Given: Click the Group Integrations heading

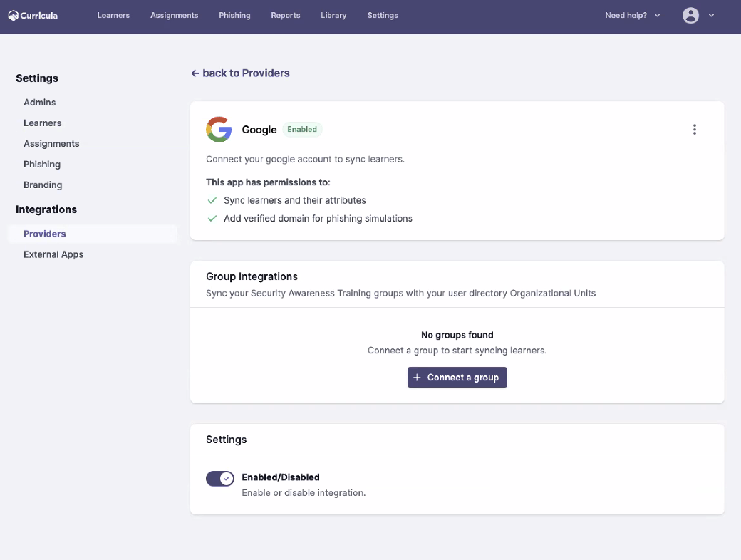Looking at the screenshot, I should (x=252, y=276).
